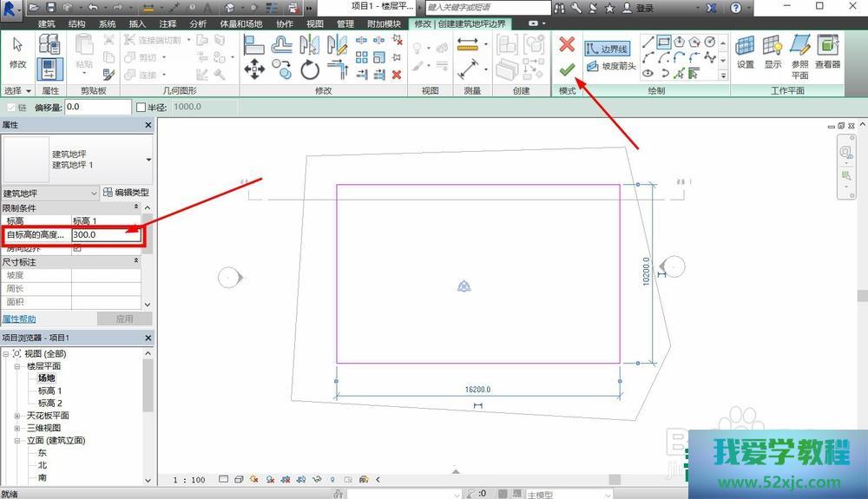Select the Move tool in Modify panel
This screenshot has height=499, width=868.
[x=254, y=70]
